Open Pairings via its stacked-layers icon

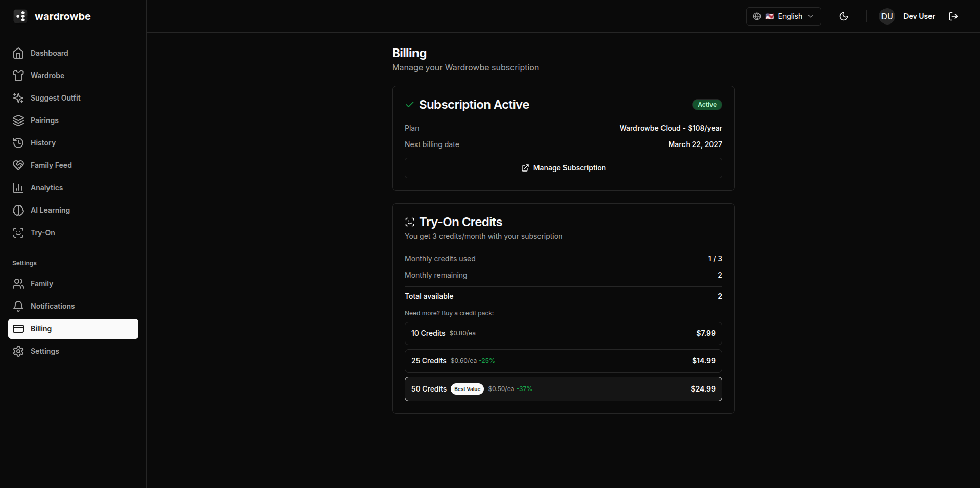tap(18, 120)
